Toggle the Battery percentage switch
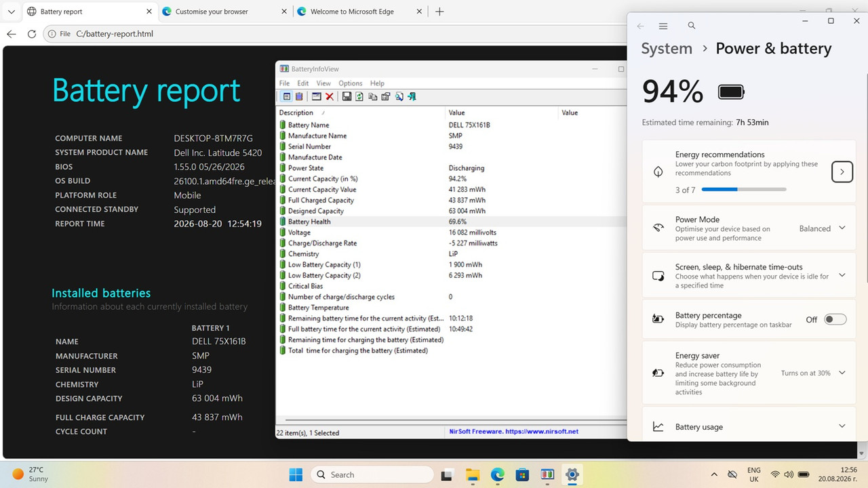The width and height of the screenshot is (868, 488). click(x=835, y=319)
